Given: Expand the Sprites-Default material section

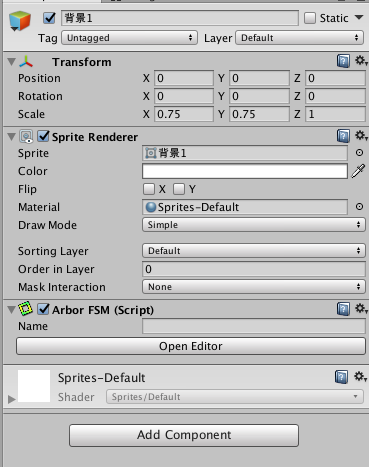Looking at the screenshot, I should pyautogui.click(x=12, y=399).
